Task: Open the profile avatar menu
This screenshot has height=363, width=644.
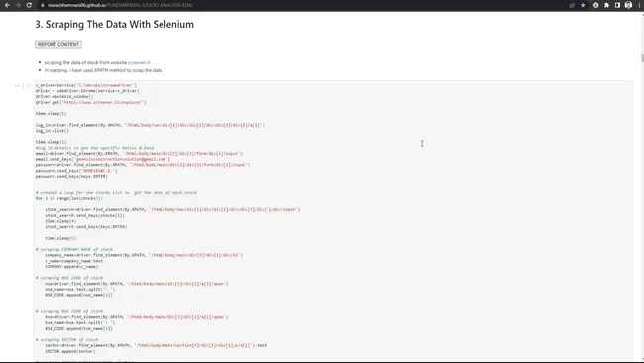Action: point(628,5)
